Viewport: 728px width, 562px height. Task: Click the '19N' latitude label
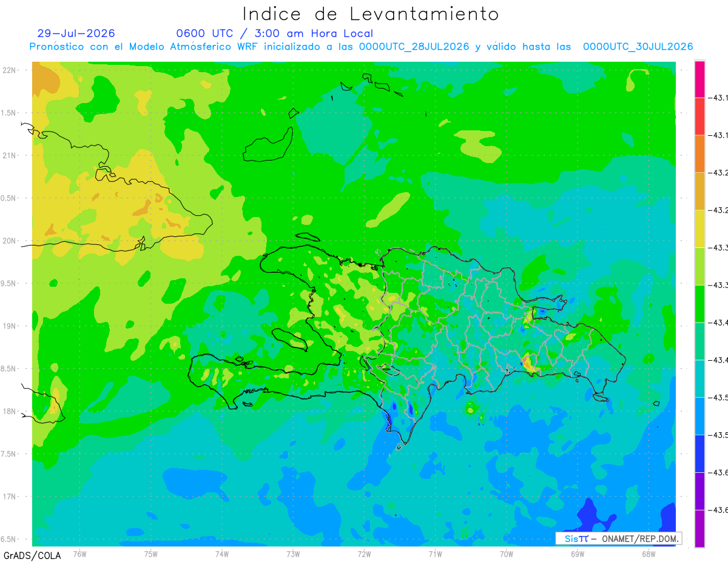point(10,326)
